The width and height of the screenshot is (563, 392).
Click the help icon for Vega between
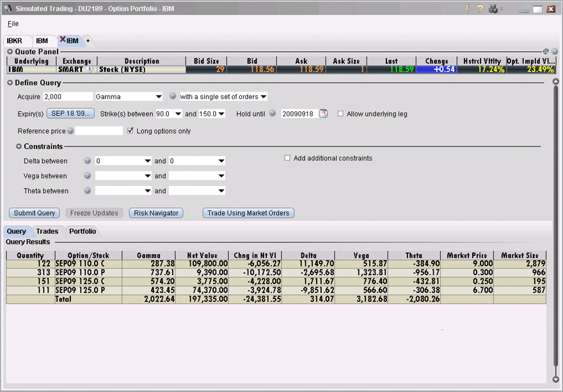tap(87, 176)
